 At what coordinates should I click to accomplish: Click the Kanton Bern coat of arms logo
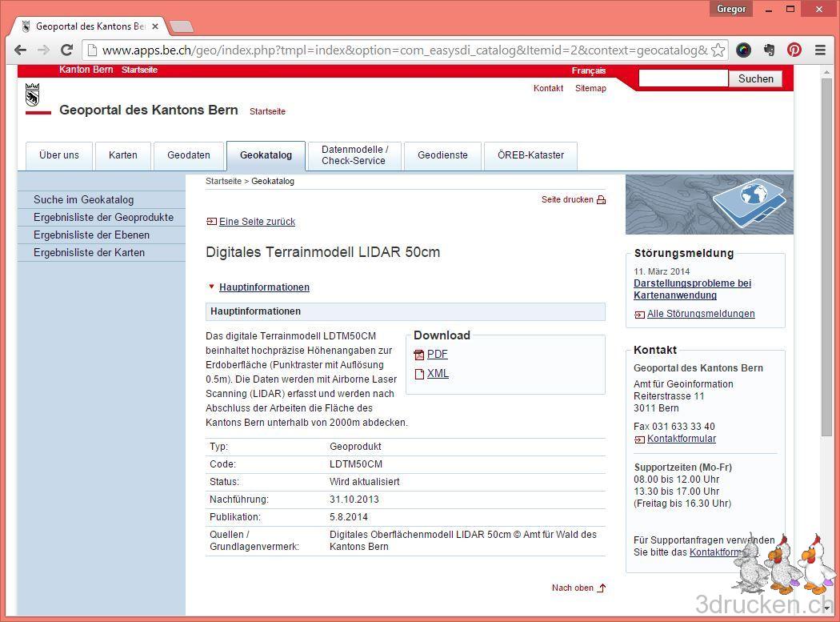32,96
